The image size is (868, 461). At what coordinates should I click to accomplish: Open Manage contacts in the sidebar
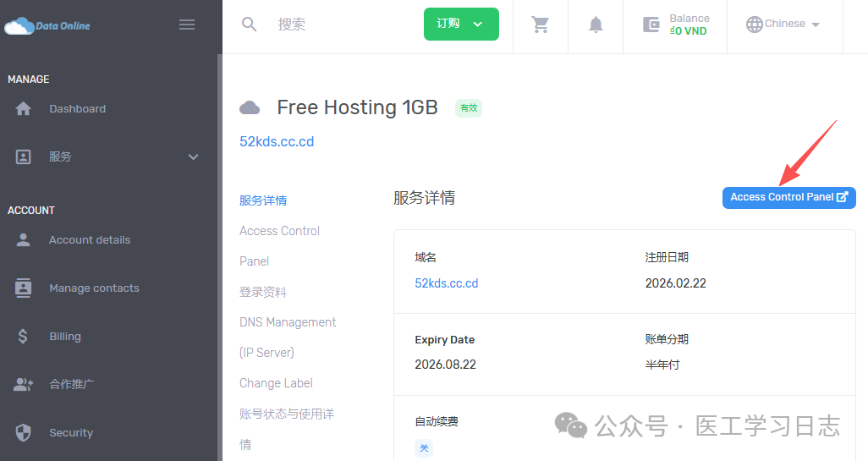[94, 288]
